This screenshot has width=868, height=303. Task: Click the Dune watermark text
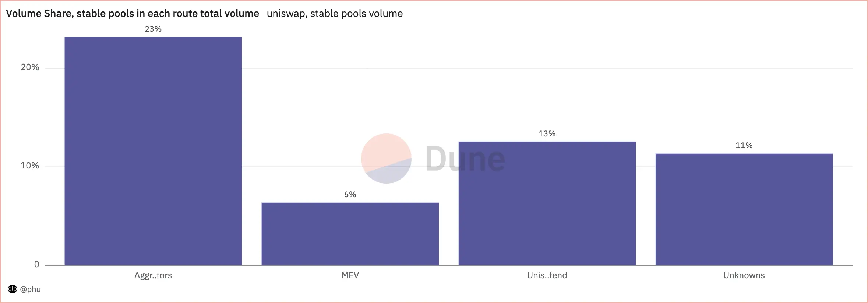[465, 159]
